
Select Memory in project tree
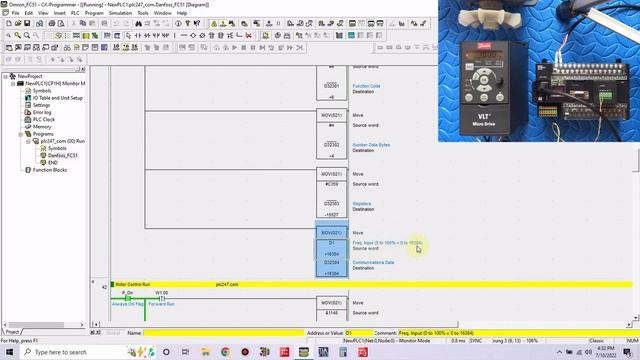(42, 127)
